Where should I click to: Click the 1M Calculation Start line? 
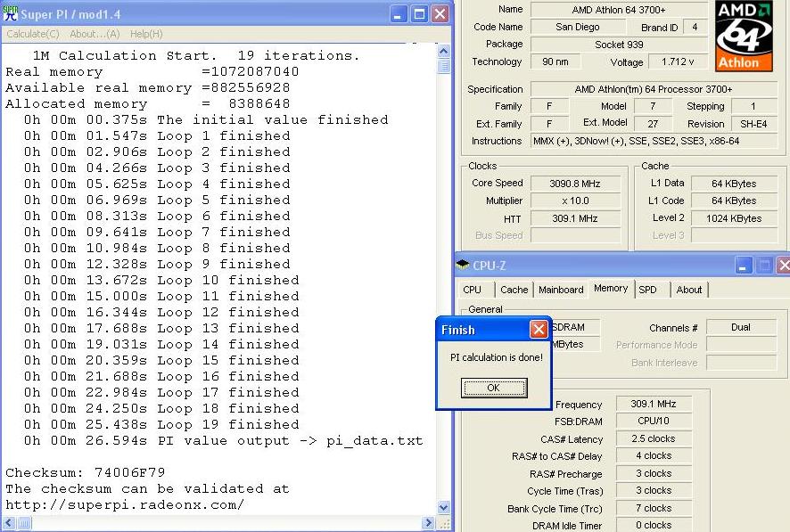[x=196, y=55]
